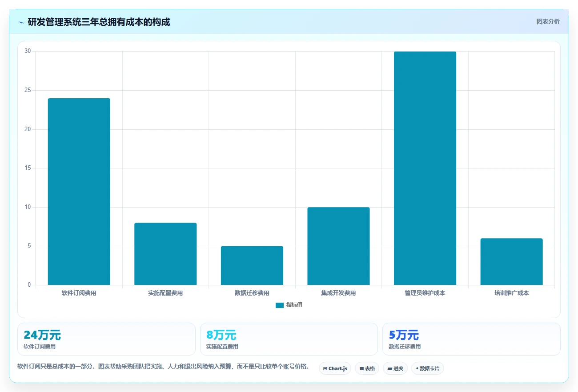578x392 pixels.
Task: Click the y-axis value 15
Action: point(28,168)
